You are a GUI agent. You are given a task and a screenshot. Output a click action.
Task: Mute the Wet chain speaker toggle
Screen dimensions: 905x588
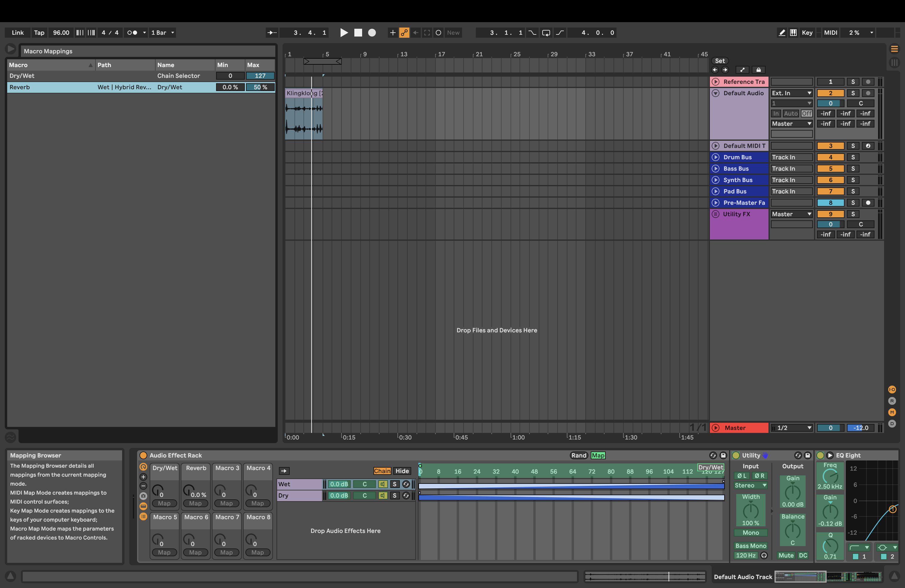[382, 484]
